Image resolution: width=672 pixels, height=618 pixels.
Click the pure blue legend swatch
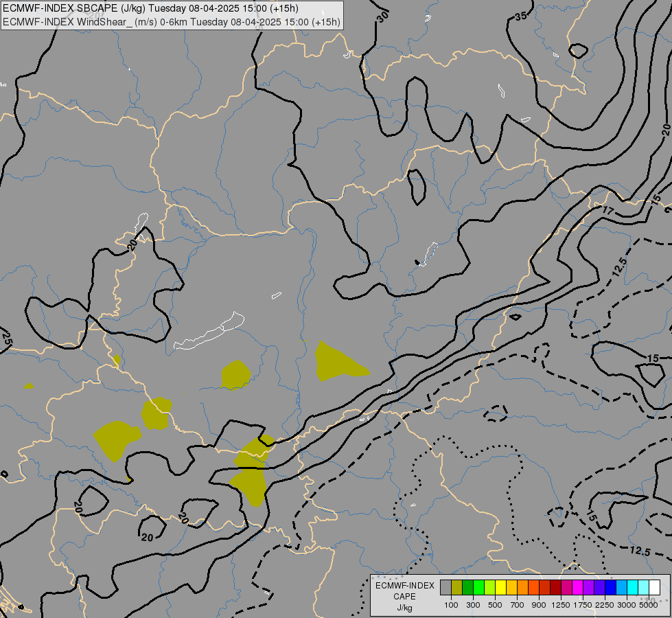[x=610, y=587]
